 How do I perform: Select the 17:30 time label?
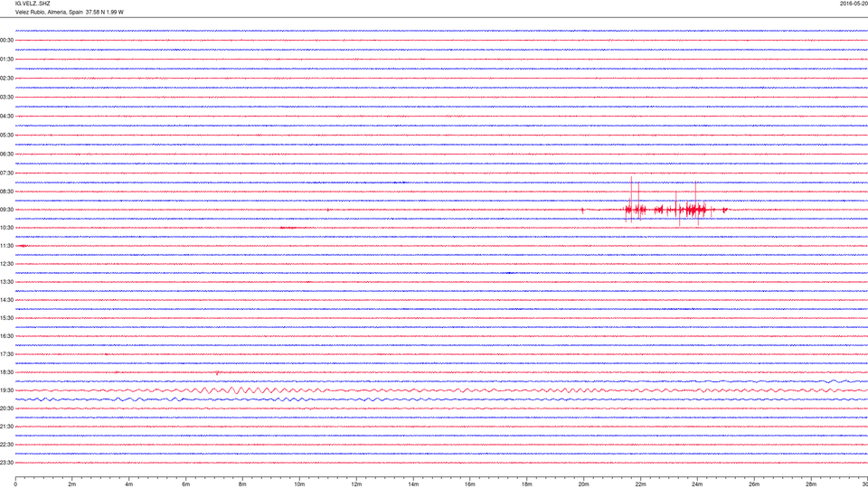(6, 354)
